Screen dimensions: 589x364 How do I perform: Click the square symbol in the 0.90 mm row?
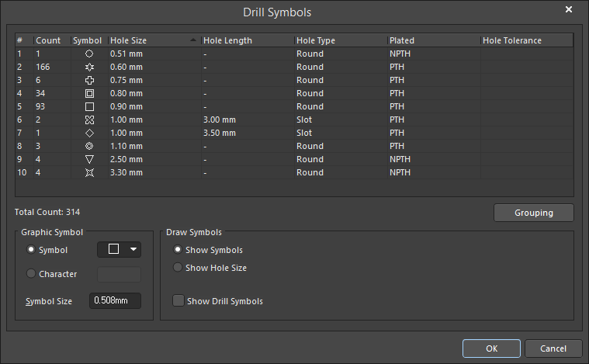[x=89, y=106]
